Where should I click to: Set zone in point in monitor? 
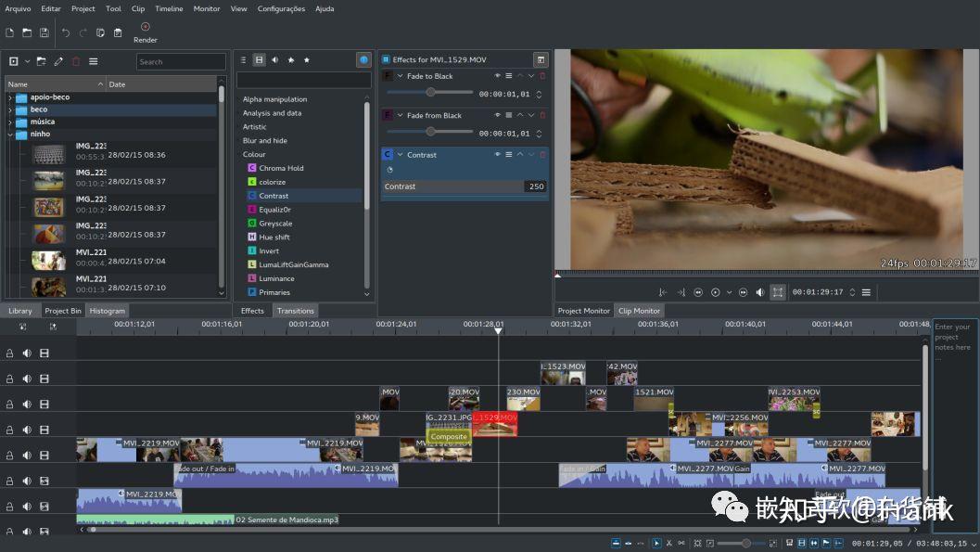[x=663, y=292]
